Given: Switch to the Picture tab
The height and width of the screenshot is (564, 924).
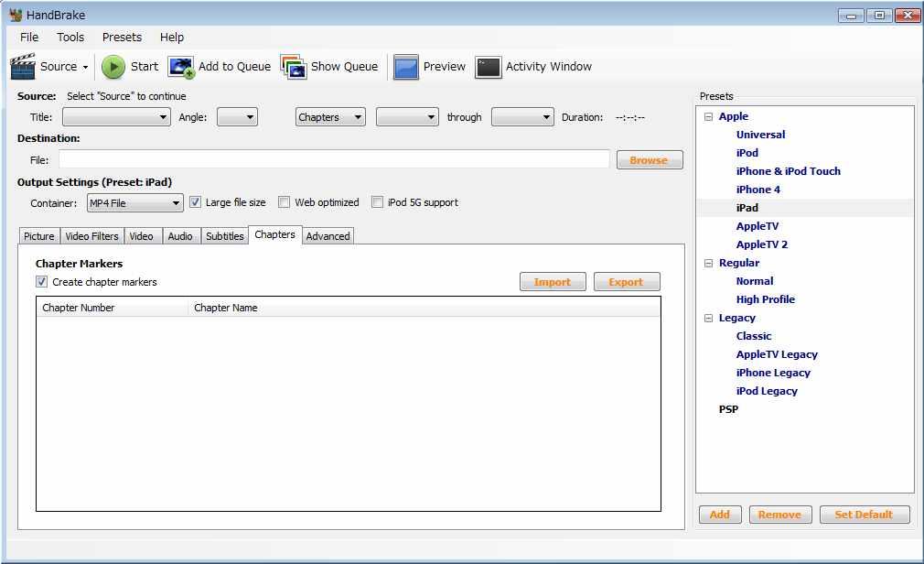Looking at the screenshot, I should [x=39, y=236].
